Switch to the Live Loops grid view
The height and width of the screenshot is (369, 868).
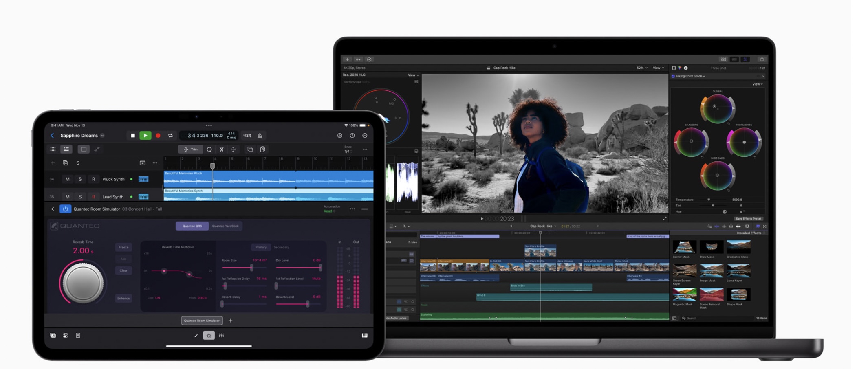click(x=53, y=149)
